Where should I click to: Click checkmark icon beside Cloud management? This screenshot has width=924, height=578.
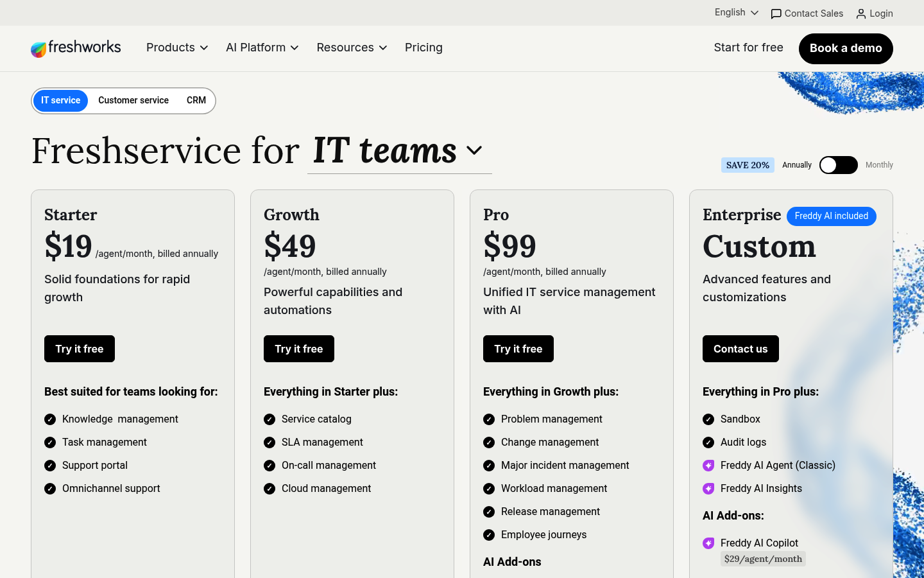(x=269, y=489)
